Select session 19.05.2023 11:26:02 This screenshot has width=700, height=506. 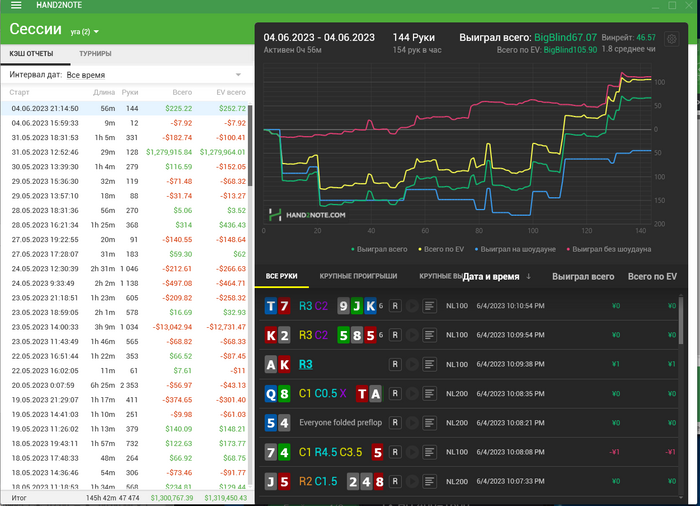tap(125, 429)
